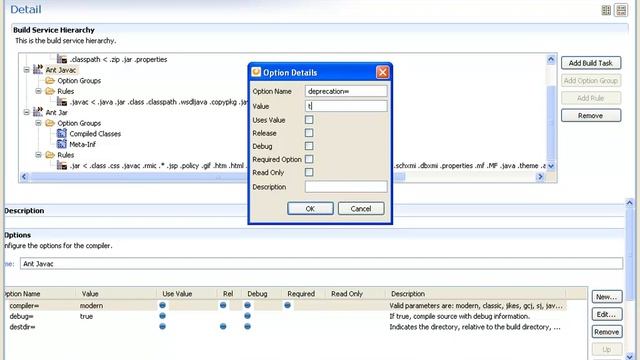The width and height of the screenshot is (640, 360).
Task: Click the Option Name field containing deprecation=
Action: (x=346, y=91)
